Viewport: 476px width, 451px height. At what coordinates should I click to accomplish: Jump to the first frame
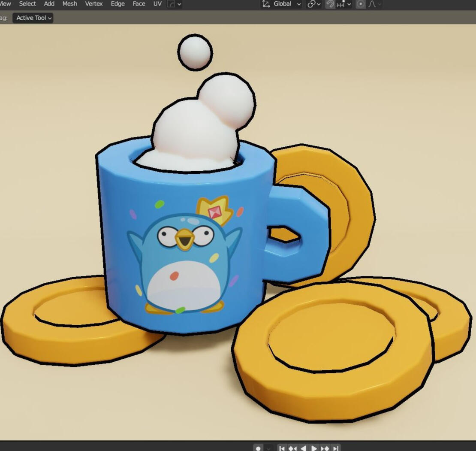[282, 448]
